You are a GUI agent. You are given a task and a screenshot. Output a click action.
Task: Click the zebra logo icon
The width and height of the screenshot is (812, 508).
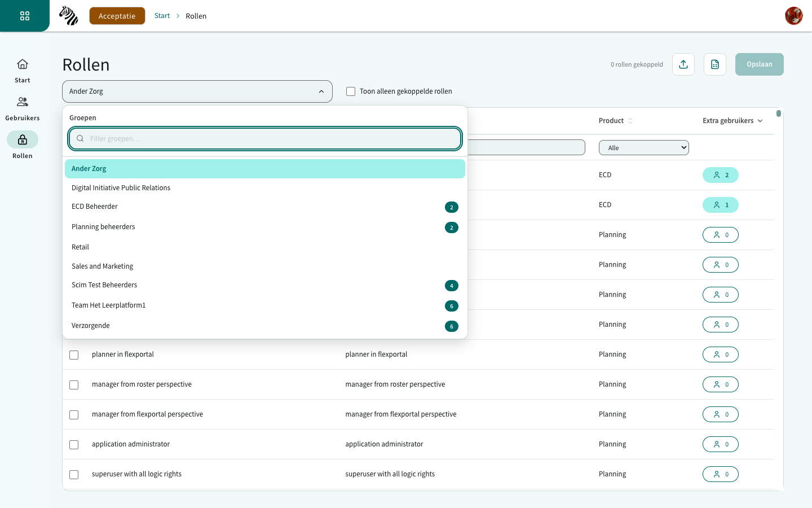coord(69,16)
